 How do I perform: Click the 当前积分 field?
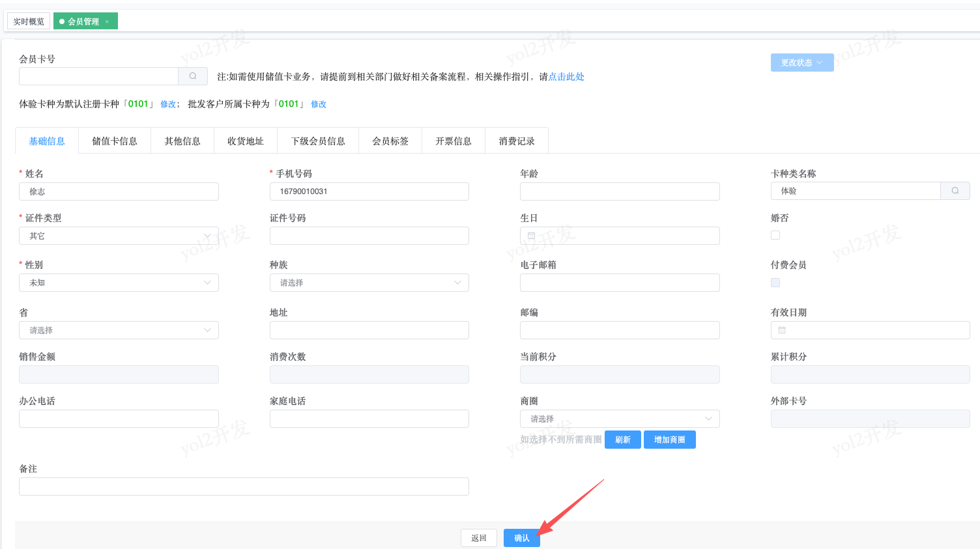point(620,374)
